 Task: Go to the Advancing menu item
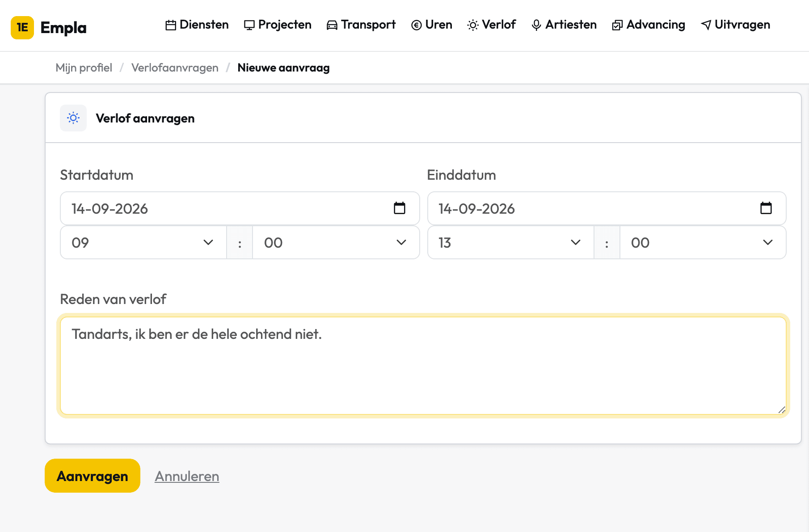[x=649, y=25]
